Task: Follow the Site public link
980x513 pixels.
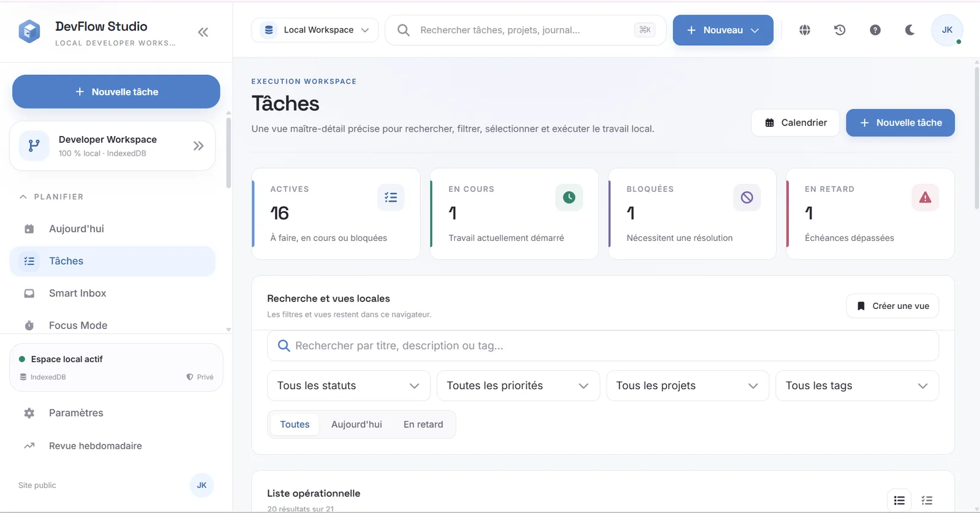Action: pos(37,485)
